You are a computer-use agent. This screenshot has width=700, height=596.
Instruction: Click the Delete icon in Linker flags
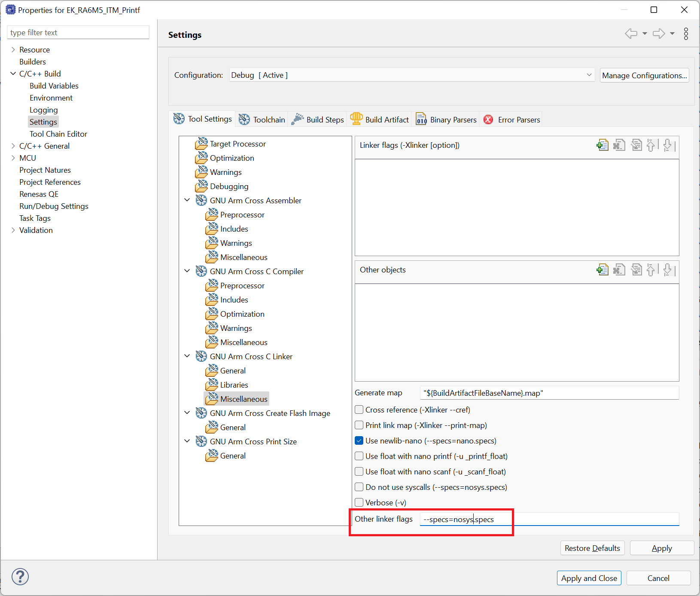click(619, 145)
